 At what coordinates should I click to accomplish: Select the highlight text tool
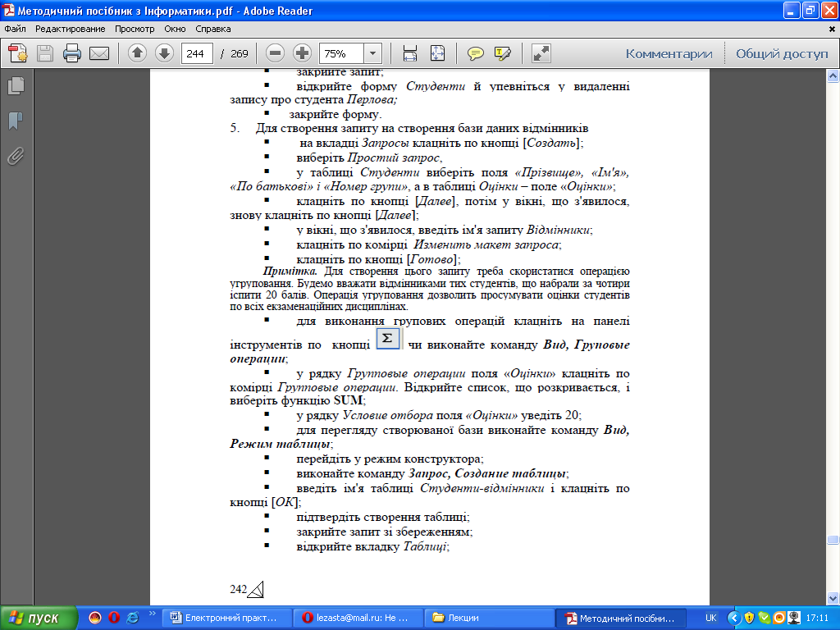click(x=503, y=53)
